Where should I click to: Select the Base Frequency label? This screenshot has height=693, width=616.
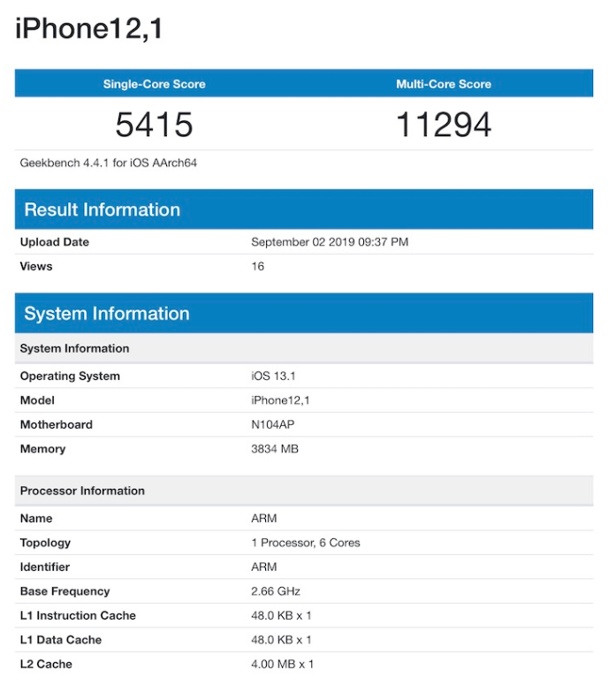pos(65,591)
